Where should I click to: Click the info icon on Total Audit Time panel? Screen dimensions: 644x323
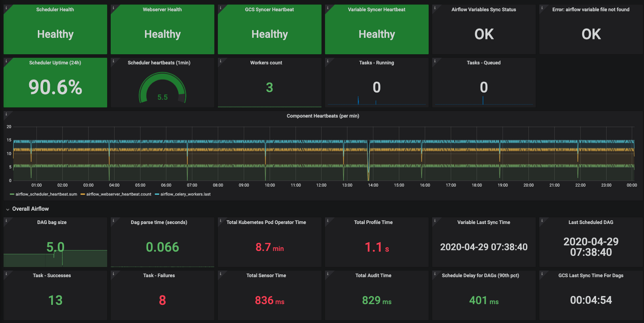click(328, 274)
